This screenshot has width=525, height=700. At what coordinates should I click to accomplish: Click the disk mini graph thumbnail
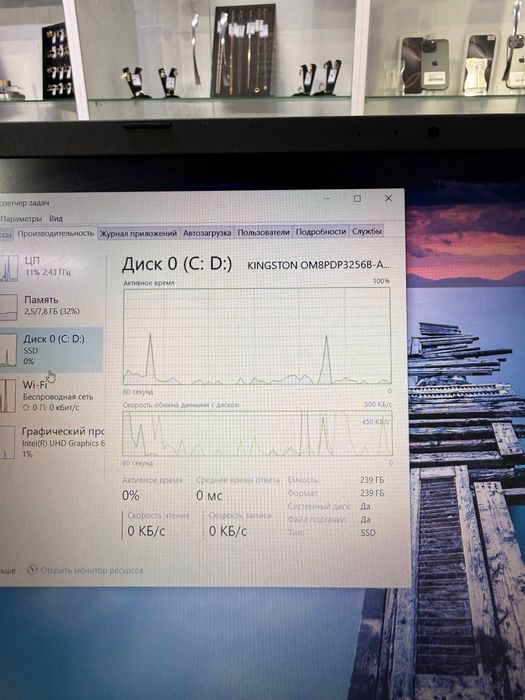coord(8,351)
